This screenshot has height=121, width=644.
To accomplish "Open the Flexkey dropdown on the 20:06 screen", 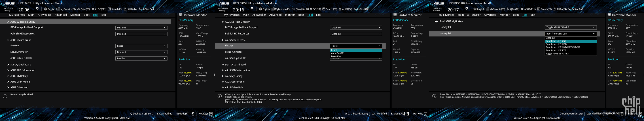I will pyautogui.click(x=141, y=46).
